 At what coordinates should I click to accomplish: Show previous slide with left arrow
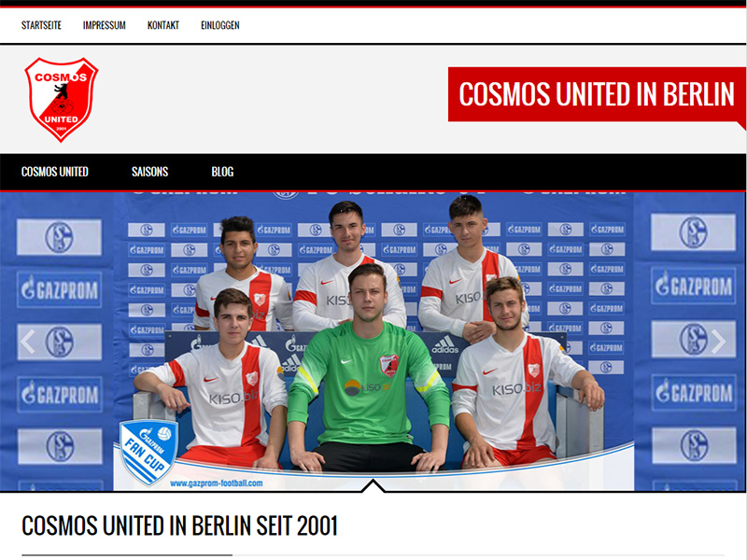pyautogui.click(x=28, y=342)
